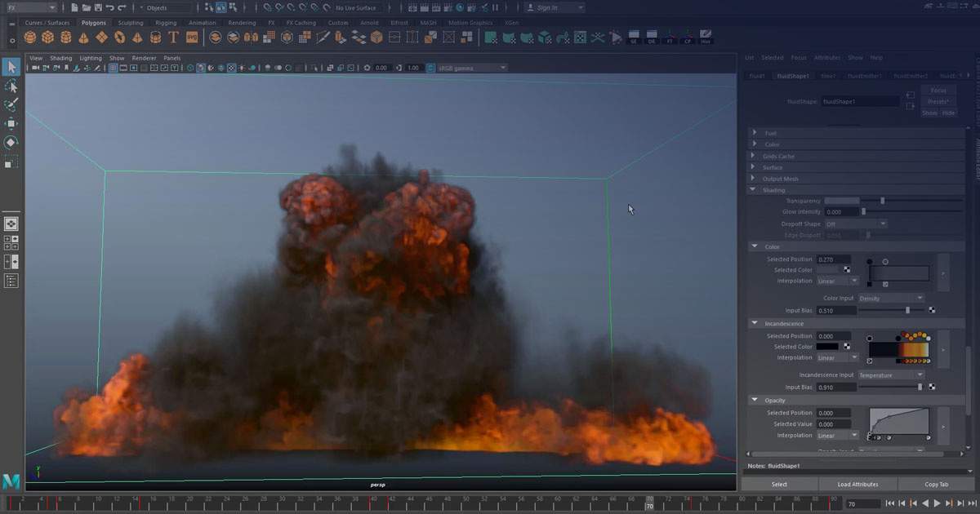This screenshot has width=980, height=514.
Task: Click the SVG tool icon on the shelf
Action: pyautogui.click(x=191, y=38)
